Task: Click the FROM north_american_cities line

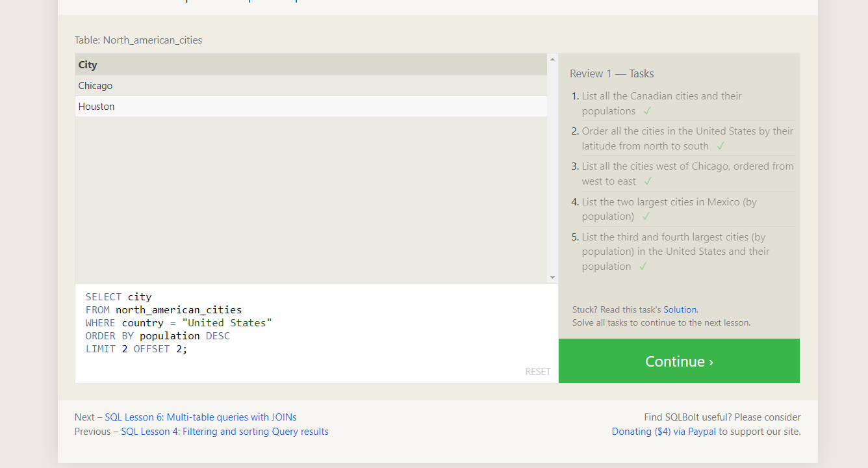Action: (x=164, y=310)
